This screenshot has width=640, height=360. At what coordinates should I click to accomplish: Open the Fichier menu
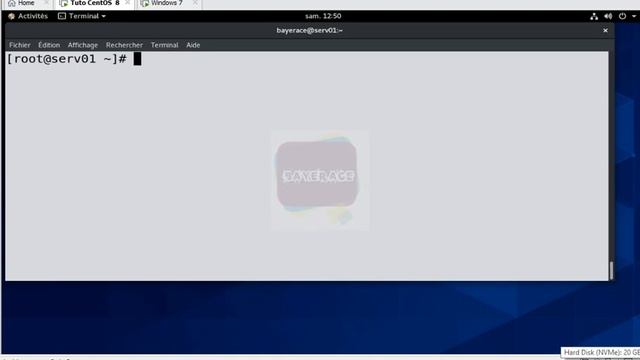(x=20, y=45)
